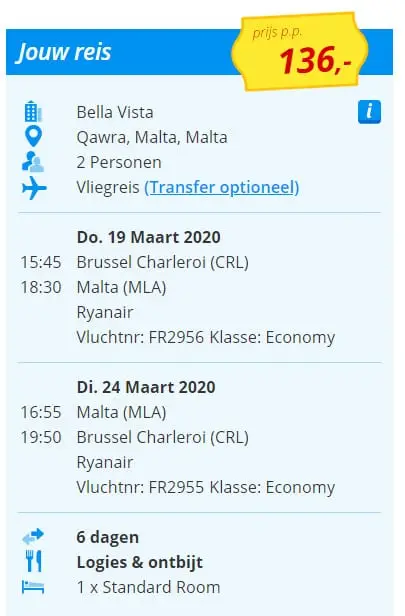This screenshot has width=405, height=616.
Task: Click the 1 x Standard Room text
Action: [148, 587]
